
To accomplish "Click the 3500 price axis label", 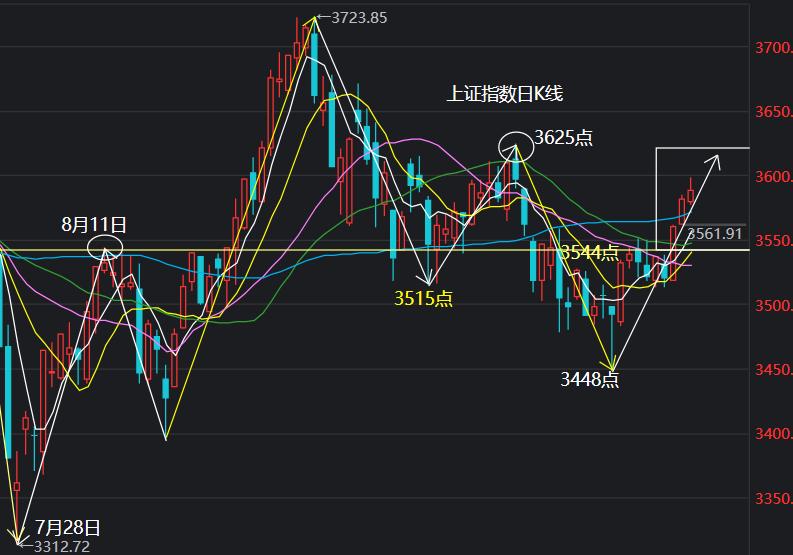I will pos(774,306).
